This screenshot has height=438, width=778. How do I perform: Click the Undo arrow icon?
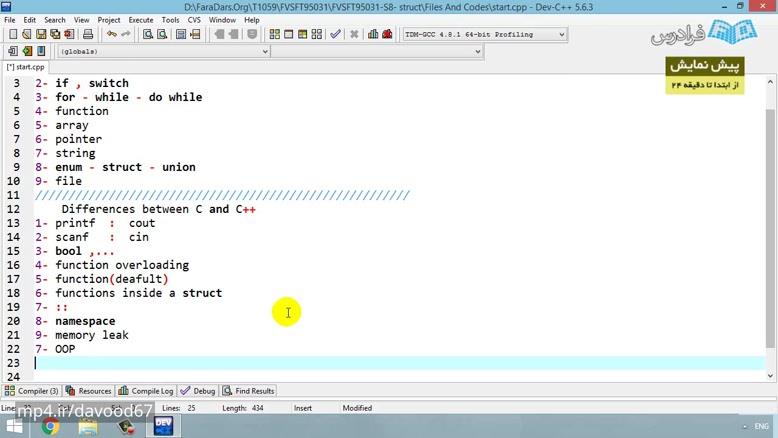(x=110, y=34)
